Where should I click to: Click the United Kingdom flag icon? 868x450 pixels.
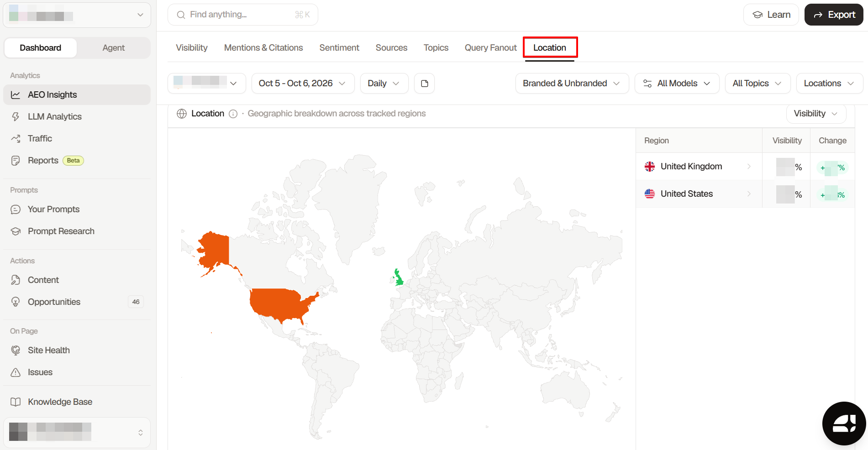(x=649, y=167)
